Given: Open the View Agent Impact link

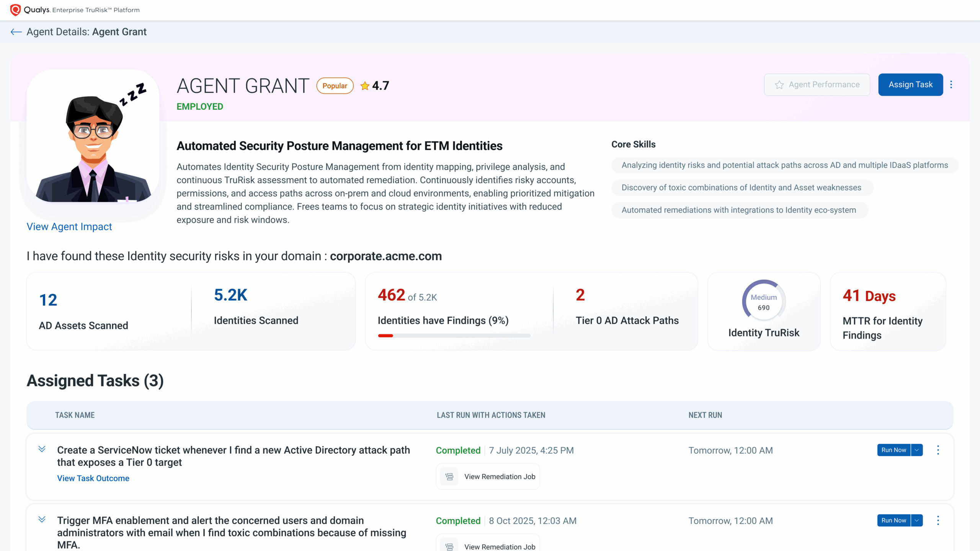Looking at the screenshot, I should click(69, 227).
